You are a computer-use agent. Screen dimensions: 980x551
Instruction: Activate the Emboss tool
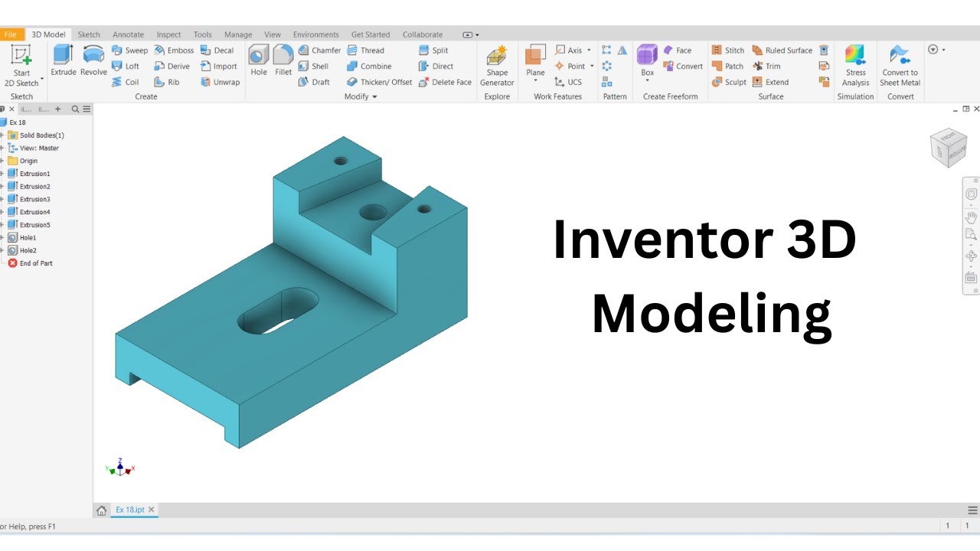[x=174, y=51]
